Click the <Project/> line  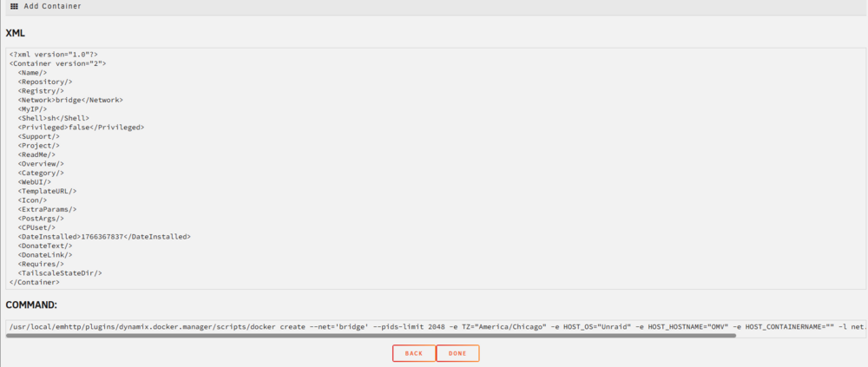[39, 146]
